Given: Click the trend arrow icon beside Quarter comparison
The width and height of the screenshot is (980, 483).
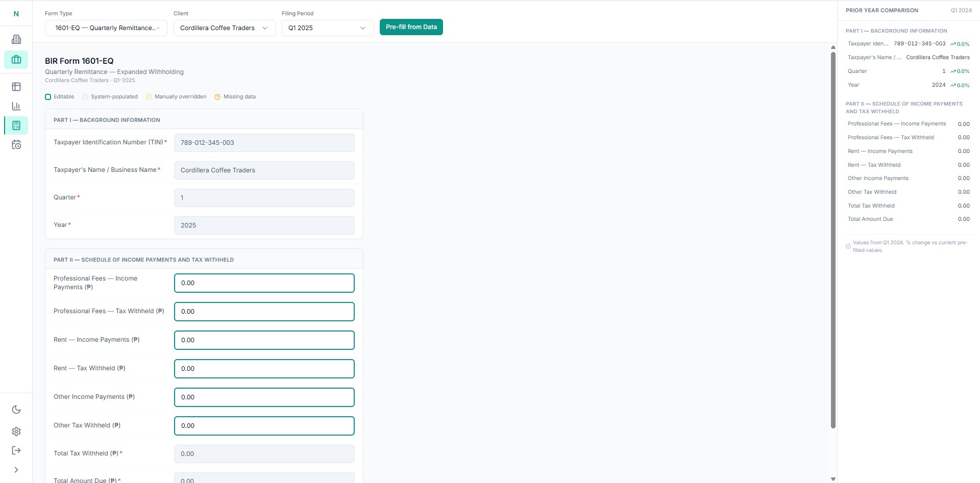Looking at the screenshot, I should click(953, 71).
